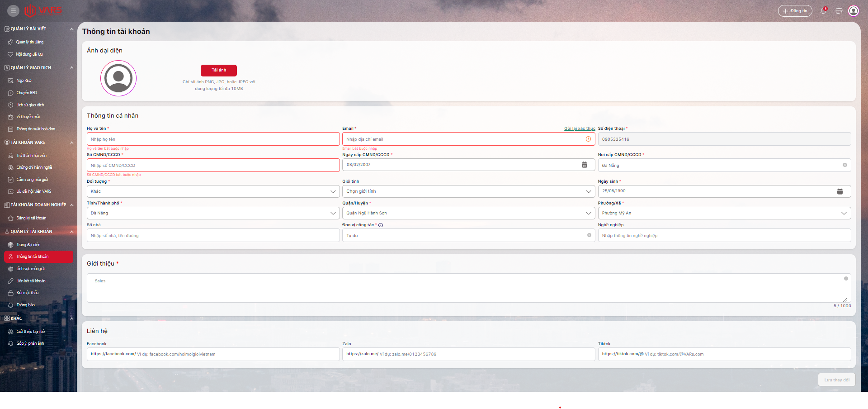Open the Giới tính dropdown

point(468,191)
